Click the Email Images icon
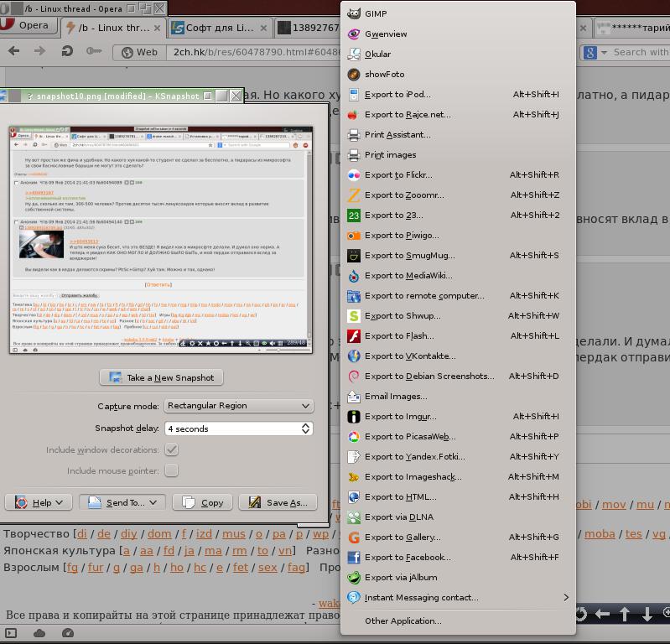The height and width of the screenshot is (644, 670). coord(354,396)
